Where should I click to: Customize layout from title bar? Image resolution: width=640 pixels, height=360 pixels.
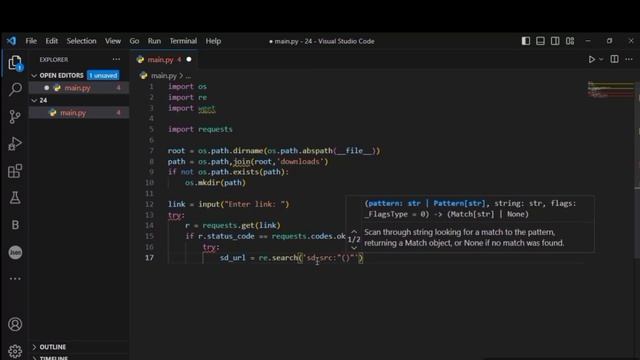(570, 41)
